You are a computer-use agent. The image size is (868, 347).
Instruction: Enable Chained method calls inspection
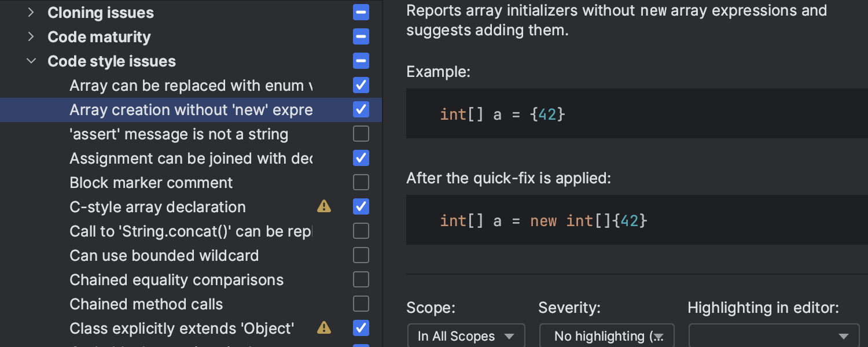[x=361, y=304]
